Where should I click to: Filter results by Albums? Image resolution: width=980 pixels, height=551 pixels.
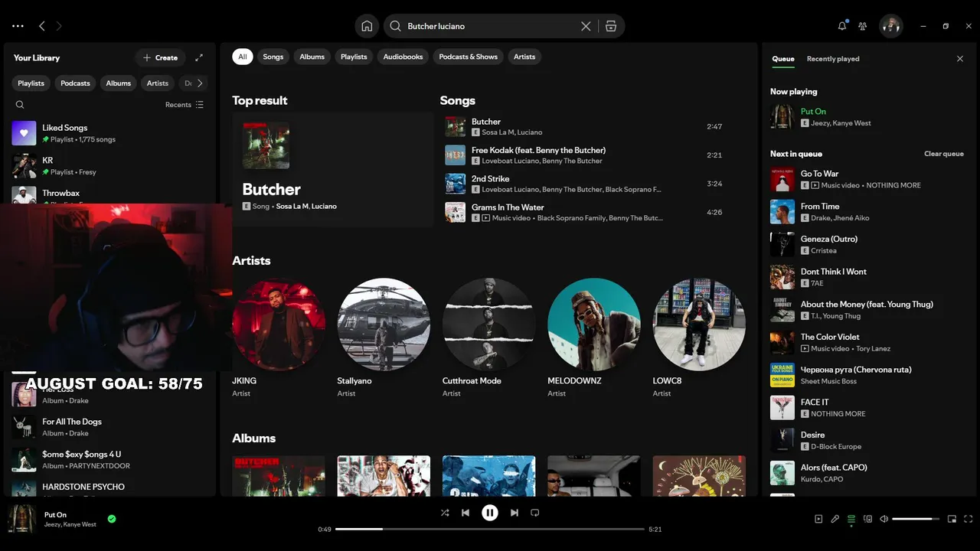(312, 57)
